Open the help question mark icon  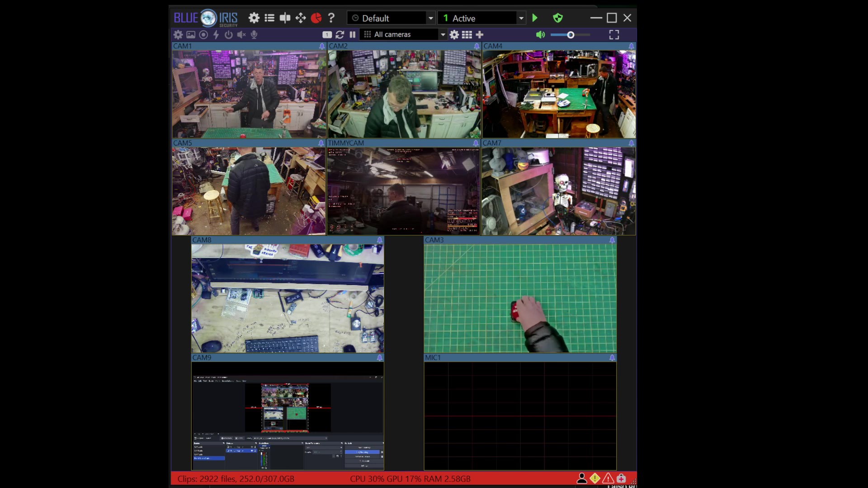(x=331, y=18)
